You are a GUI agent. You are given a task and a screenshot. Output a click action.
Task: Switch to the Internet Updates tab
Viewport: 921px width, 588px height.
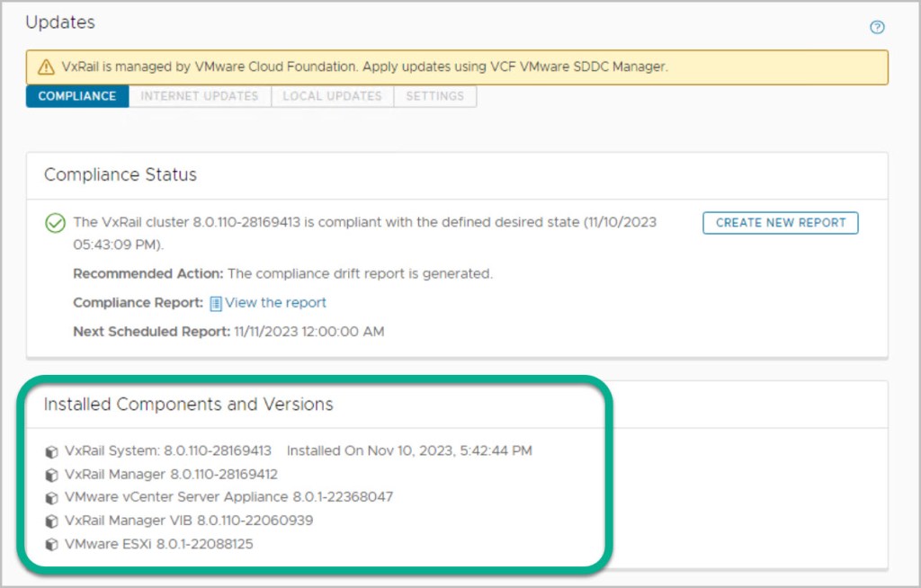(200, 96)
